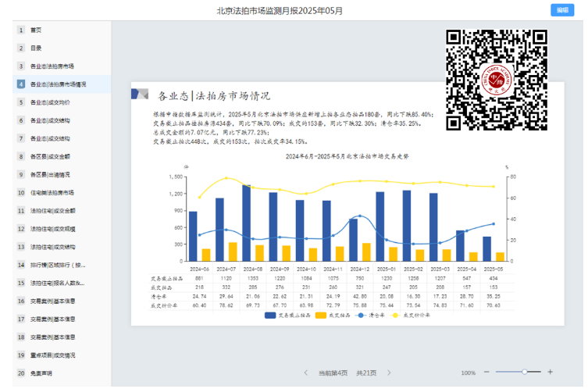Viewport: 588px width, 389px height.
Task: Click the 2024-06 column header
Action: point(199,269)
